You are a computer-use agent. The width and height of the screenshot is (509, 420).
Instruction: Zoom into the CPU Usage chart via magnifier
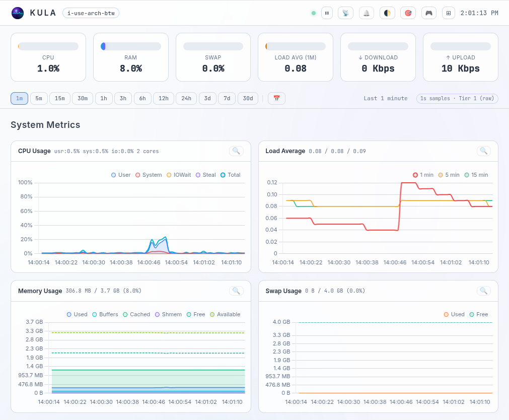[236, 151]
